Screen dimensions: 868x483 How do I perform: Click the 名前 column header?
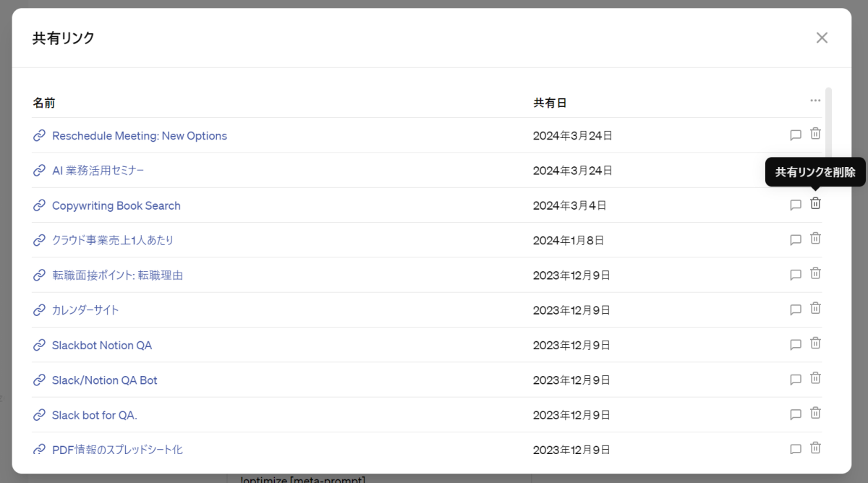click(x=43, y=103)
